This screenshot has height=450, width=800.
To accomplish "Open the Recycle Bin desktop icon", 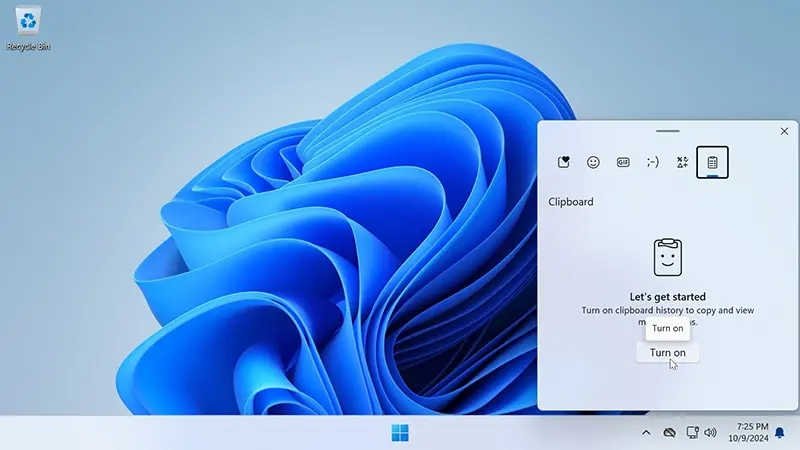I will click(28, 29).
